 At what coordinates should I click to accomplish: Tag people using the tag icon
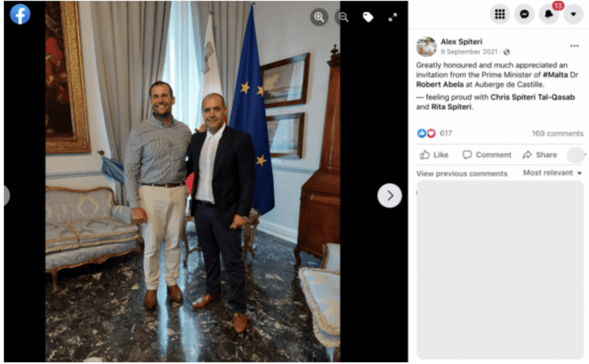pyautogui.click(x=368, y=17)
